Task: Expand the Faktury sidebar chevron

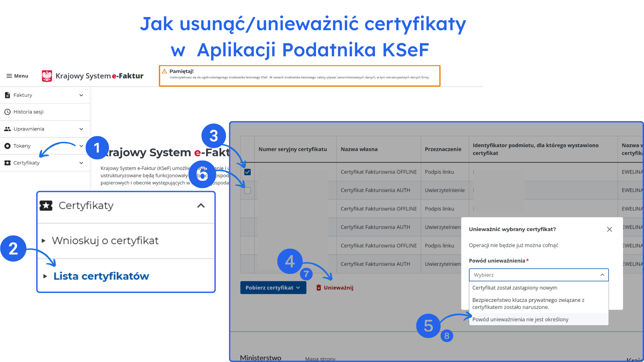Action: click(x=81, y=95)
